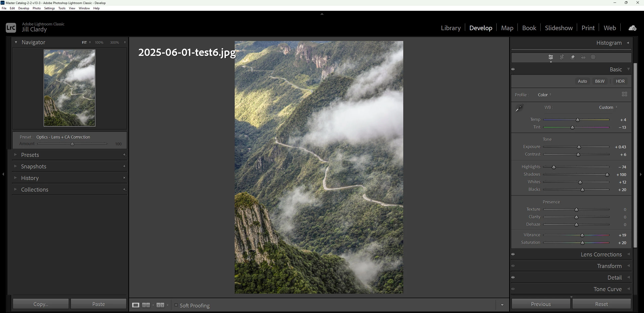The image size is (644, 313).
Task: Toggle Lens Corrections panel eye icon
Action: click(x=513, y=254)
